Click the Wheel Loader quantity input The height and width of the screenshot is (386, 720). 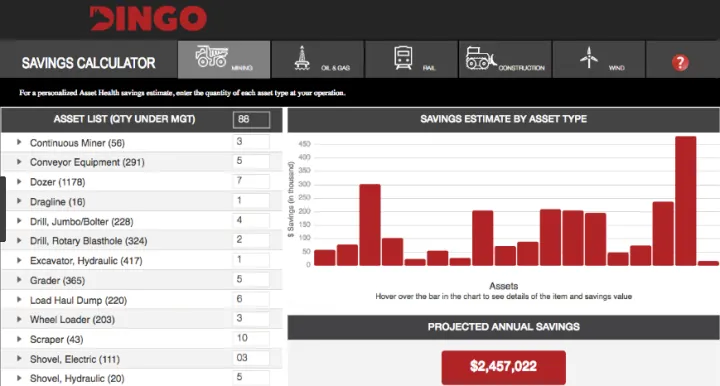coord(251,319)
